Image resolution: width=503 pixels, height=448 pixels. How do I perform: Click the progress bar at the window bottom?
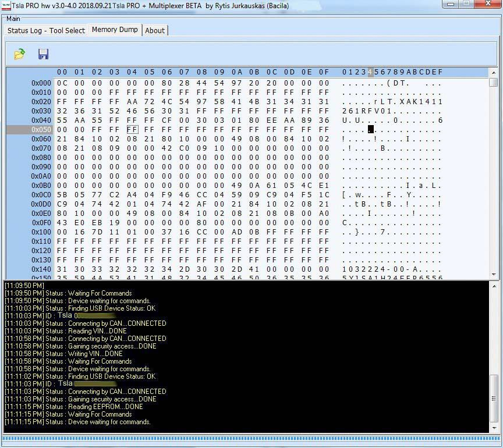tap(251, 438)
